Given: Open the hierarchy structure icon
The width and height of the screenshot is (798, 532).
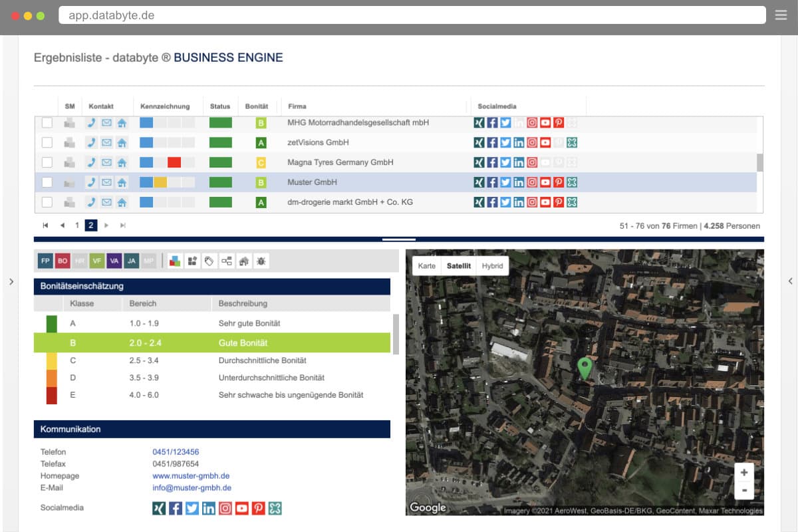Looking at the screenshot, I should tap(227, 261).
